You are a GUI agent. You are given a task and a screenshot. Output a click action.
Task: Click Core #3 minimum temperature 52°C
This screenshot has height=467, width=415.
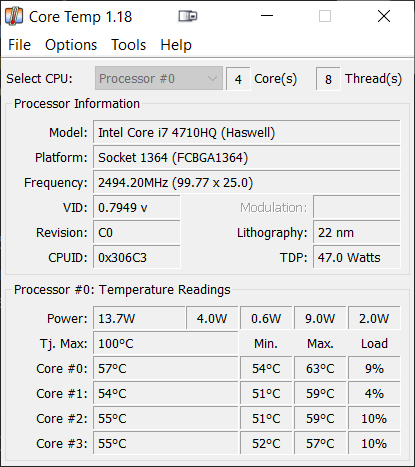[x=266, y=443]
